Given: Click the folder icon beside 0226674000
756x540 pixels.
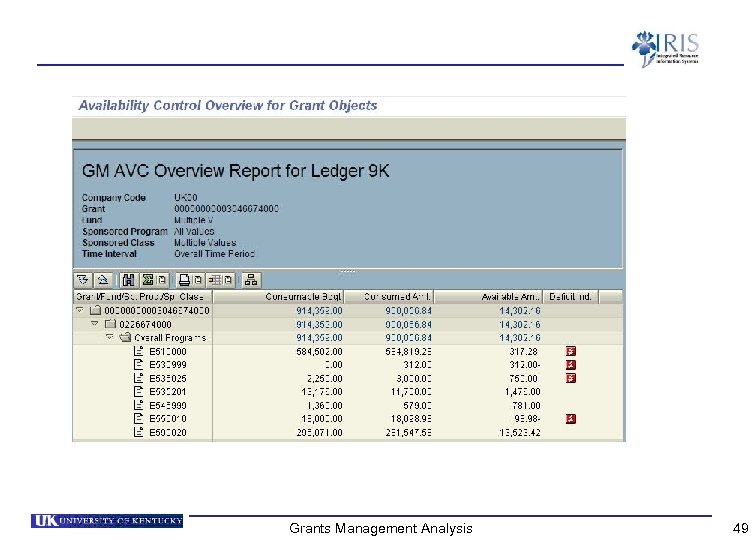Looking at the screenshot, I should click(x=110, y=324).
